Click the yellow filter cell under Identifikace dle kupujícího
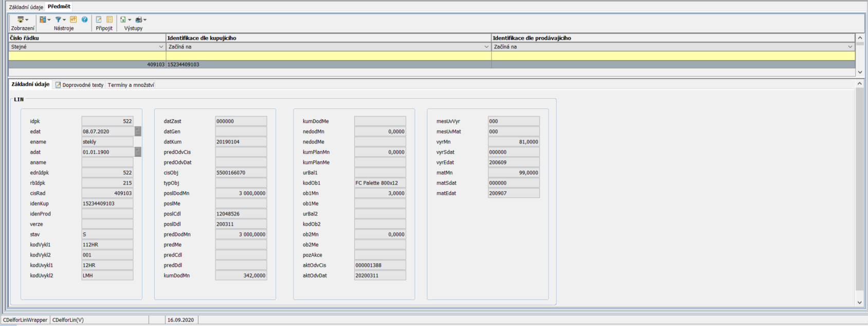The image size is (868, 326). click(329, 56)
